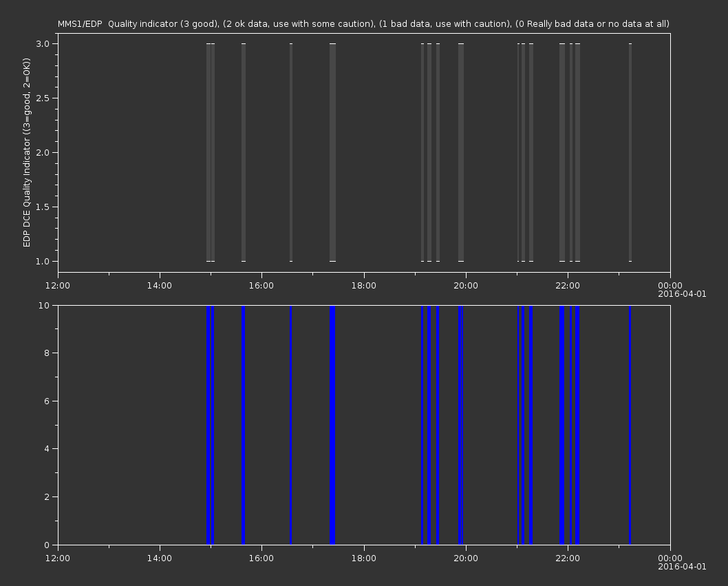
Task: Select the gray bar after 23:00 in upper plot
Action: tap(630, 152)
